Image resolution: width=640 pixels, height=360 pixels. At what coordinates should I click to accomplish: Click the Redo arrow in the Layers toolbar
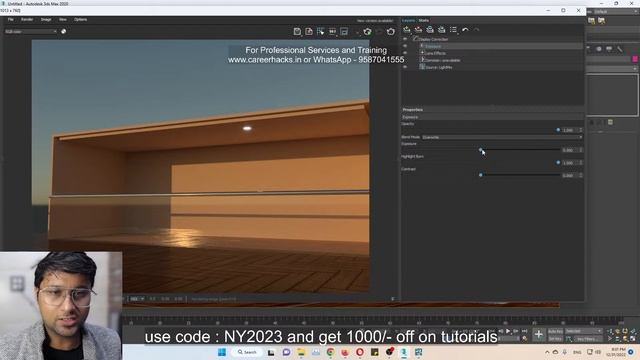click(x=476, y=30)
